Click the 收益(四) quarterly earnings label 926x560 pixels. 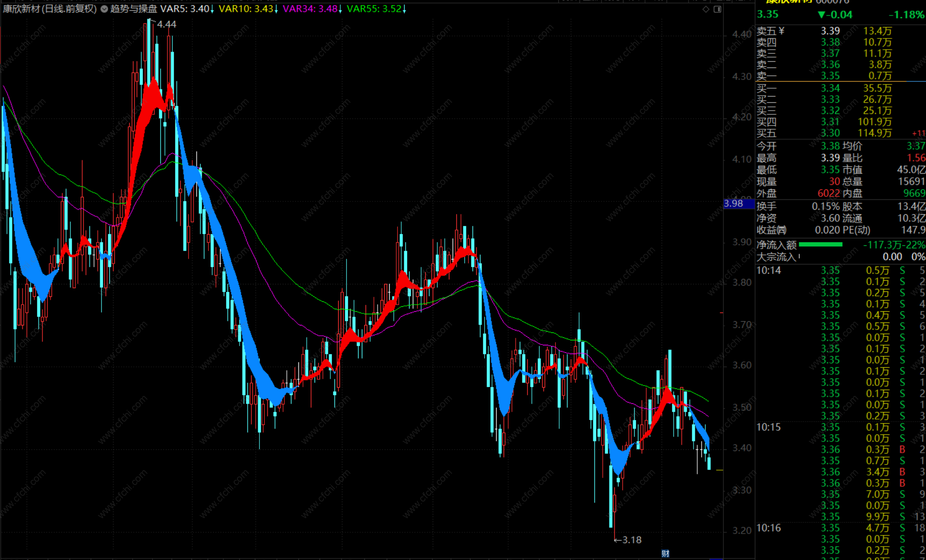771,230
